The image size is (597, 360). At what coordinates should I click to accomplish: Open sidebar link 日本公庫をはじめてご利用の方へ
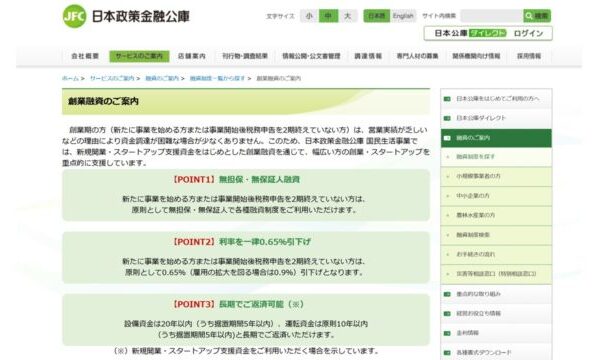496,99
